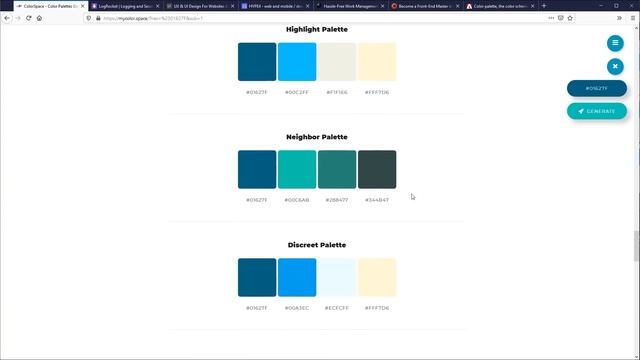Open the #01627F color picker pill
Viewport: 640px width, 360px height.
597,88
